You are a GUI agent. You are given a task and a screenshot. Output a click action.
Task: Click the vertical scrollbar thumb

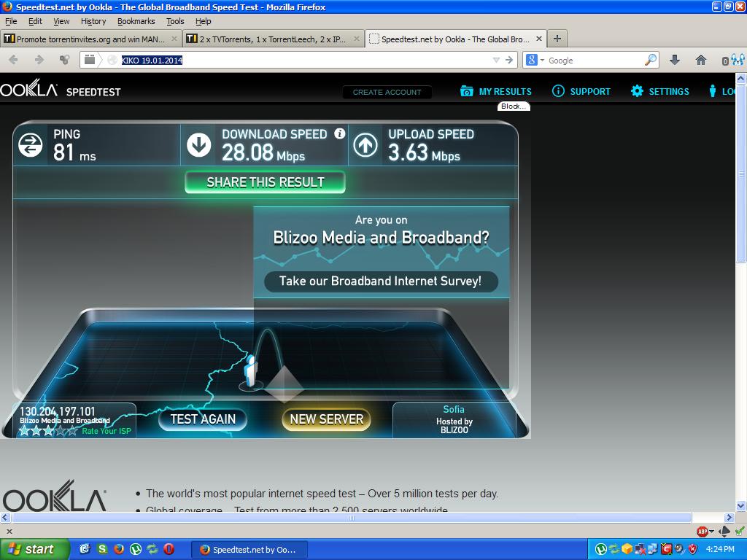741,174
